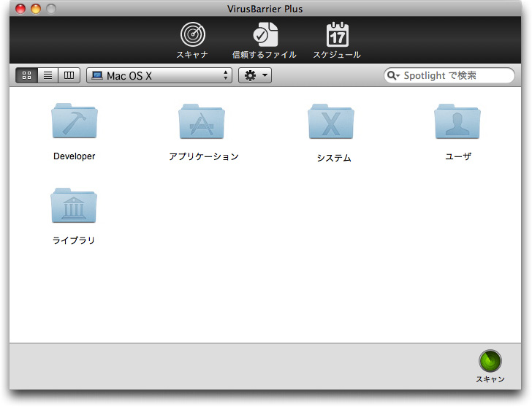
Task: Open the スケジュール schedule tab
Action: [x=337, y=40]
